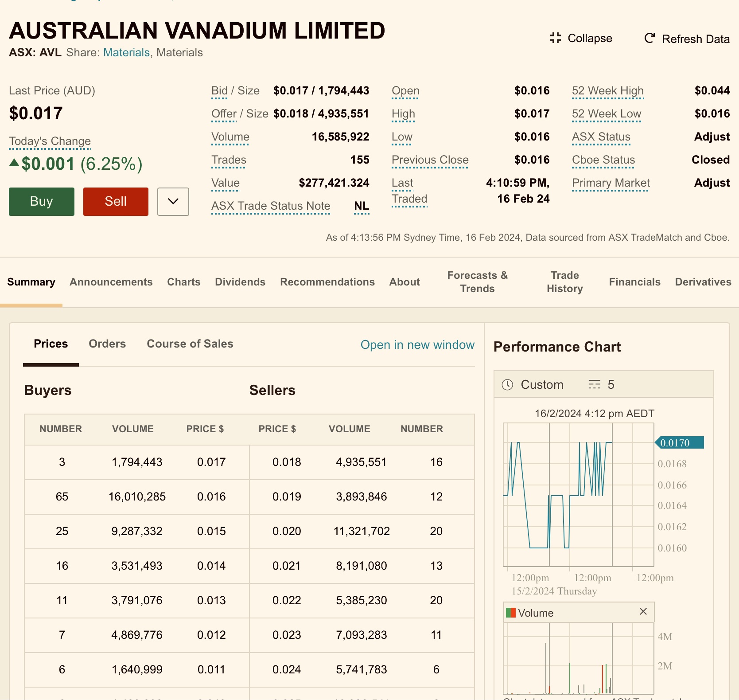739x700 pixels.
Task: Click the Bid / Size label
Action: (235, 91)
